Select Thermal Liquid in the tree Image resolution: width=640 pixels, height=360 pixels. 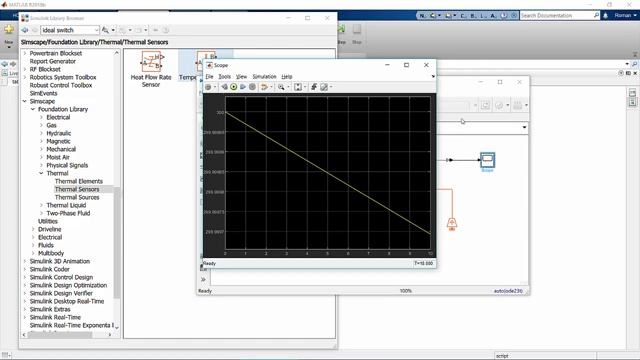tap(66, 205)
